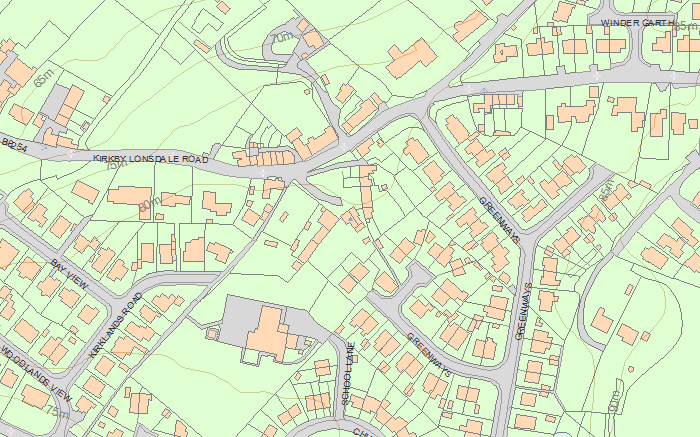700x437 pixels.
Task: Click the KIRKLANDS ROAD label
Action: [x=116, y=325]
